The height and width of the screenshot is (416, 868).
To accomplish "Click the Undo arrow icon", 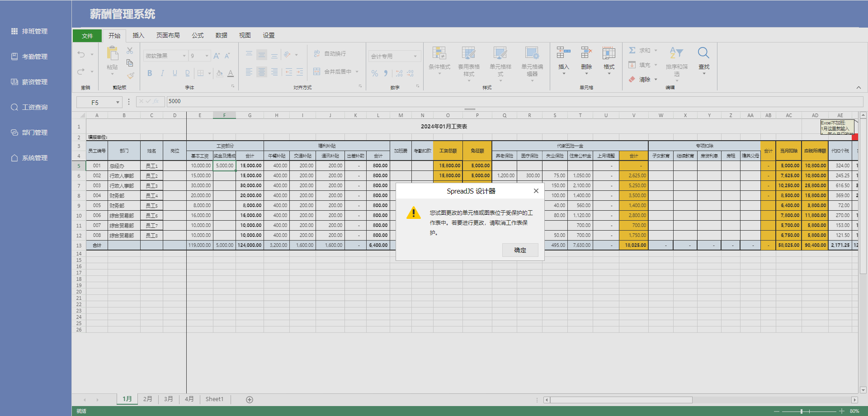I will pyautogui.click(x=81, y=54).
